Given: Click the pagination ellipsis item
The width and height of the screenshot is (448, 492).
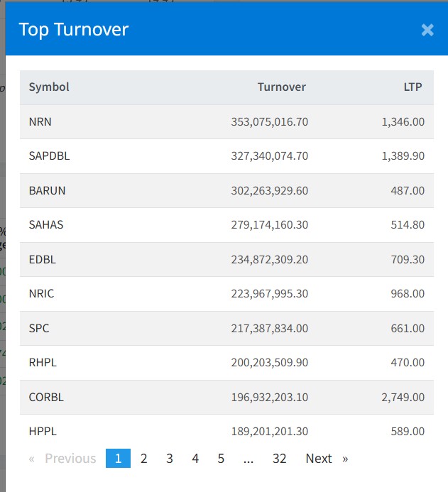Looking at the screenshot, I should [248, 459].
